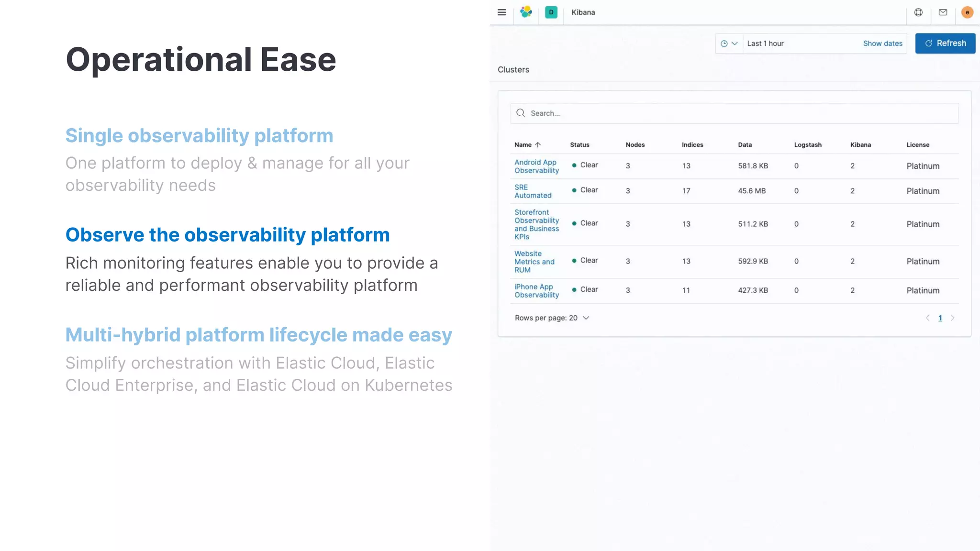980x551 pixels.
Task: Open the SRE Automated cluster
Action: pos(533,191)
